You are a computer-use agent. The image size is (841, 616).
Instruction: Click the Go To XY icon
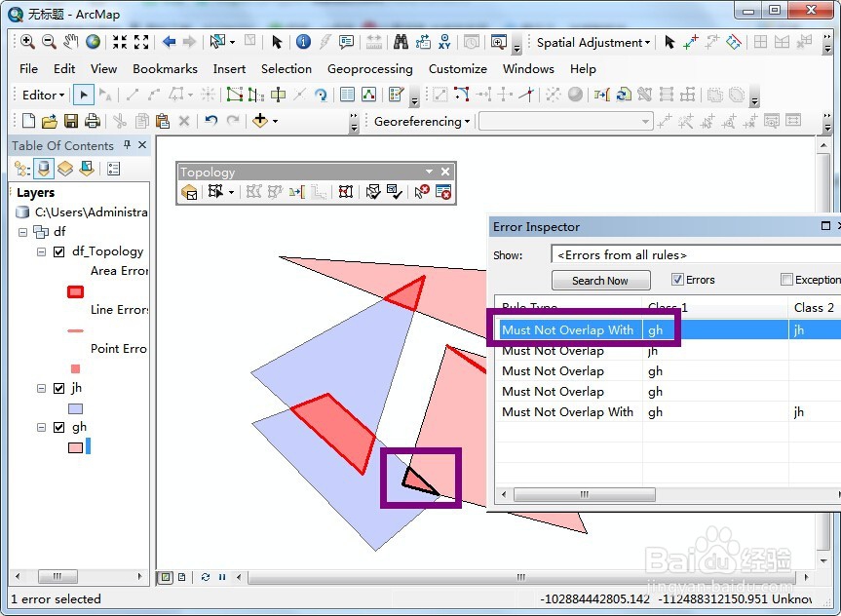pos(444,42)
